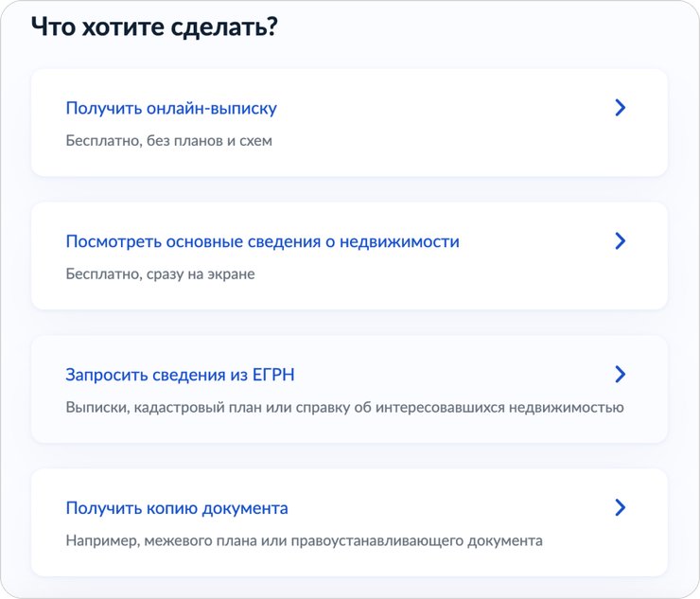
Task: Open the Получить онлайн-выписку link
Action: (x=171, y=108)
